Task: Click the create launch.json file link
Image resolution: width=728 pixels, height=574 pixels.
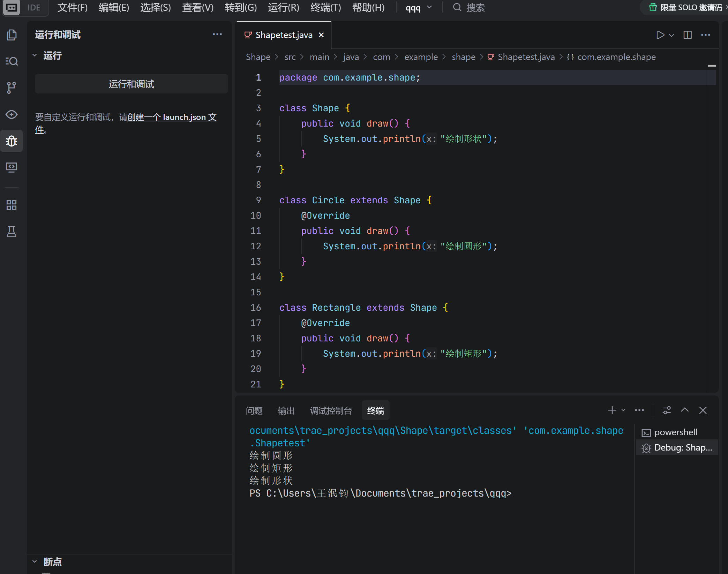Action: pos(172,117)
